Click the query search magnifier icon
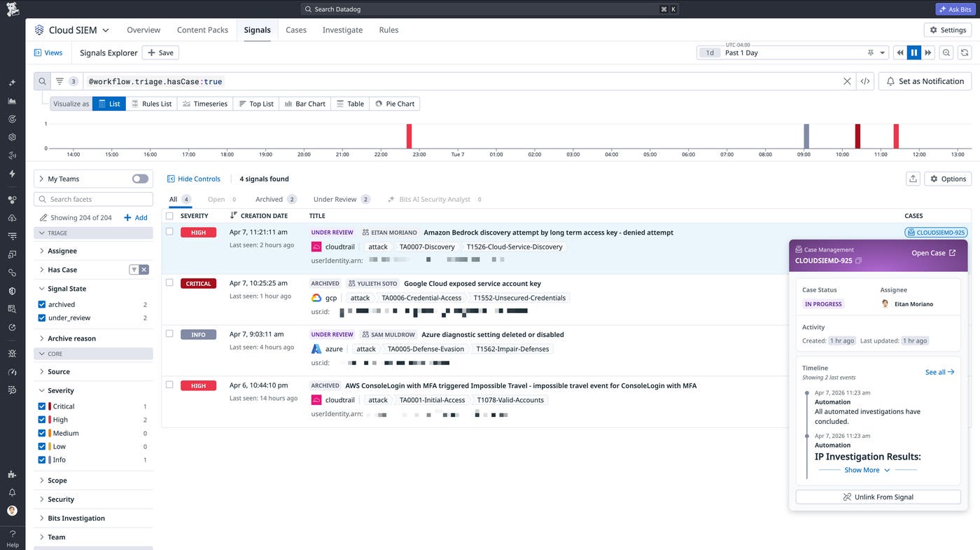Viewport: 980px width, 550px height. pyautogui.click(x=42, y=81)
